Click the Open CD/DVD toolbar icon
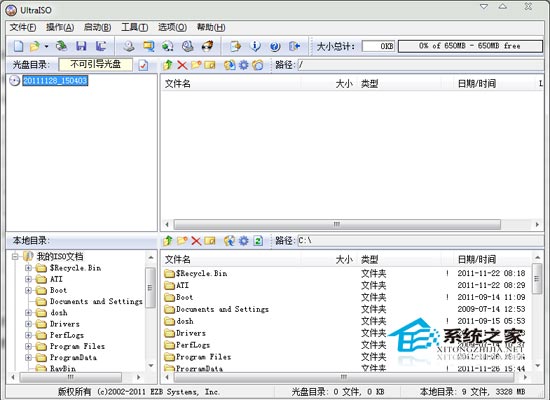The image size is (550, 400). [62, 46]
